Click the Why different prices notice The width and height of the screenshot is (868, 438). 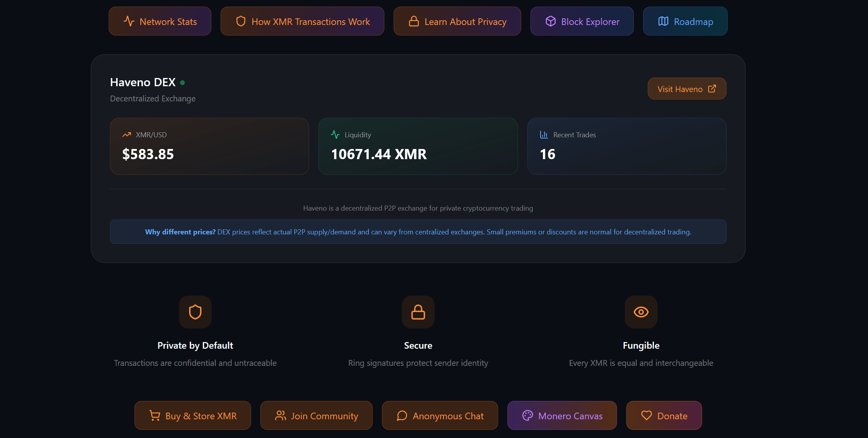[418, 232]
